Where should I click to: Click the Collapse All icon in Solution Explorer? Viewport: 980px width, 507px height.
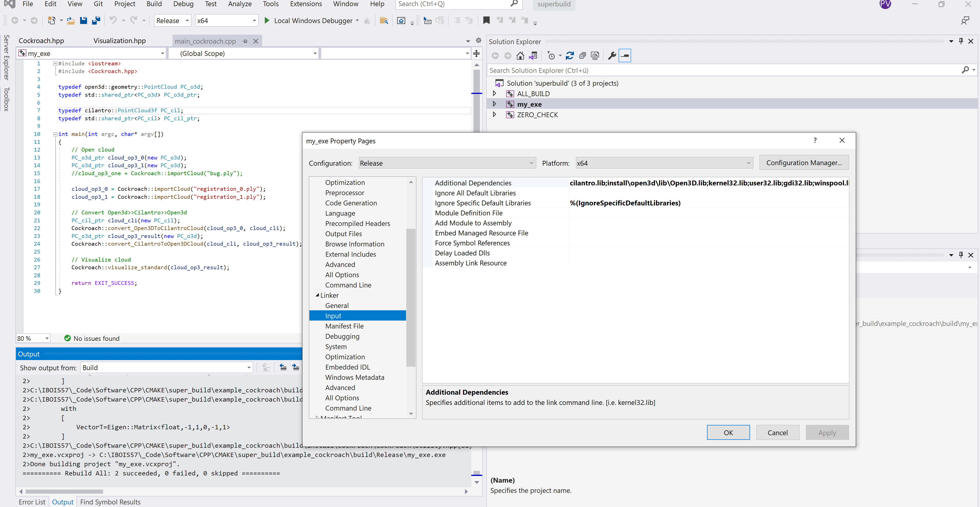[582, 56]
